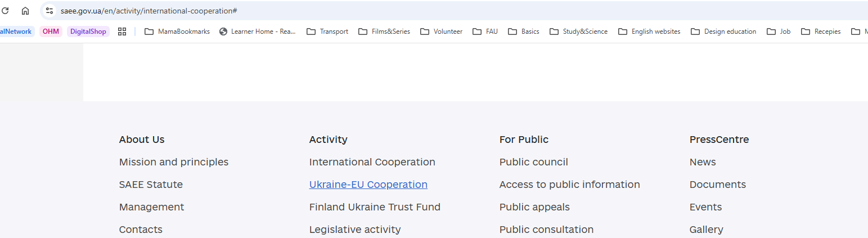Open Access to public information link
The width and height of the screenshot is (868, 238).
point(569,185)
